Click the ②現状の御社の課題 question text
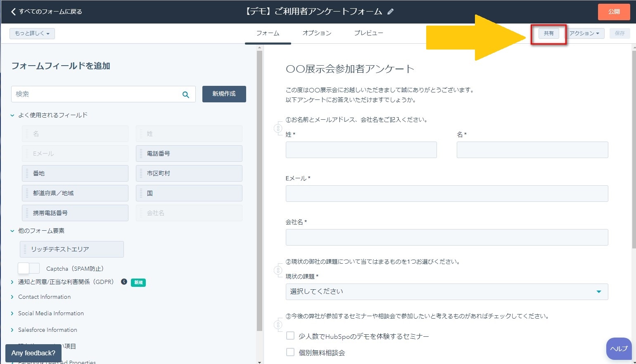Image resolution: width=636 pixels, height=364 pixels. (x=374, y=262)
